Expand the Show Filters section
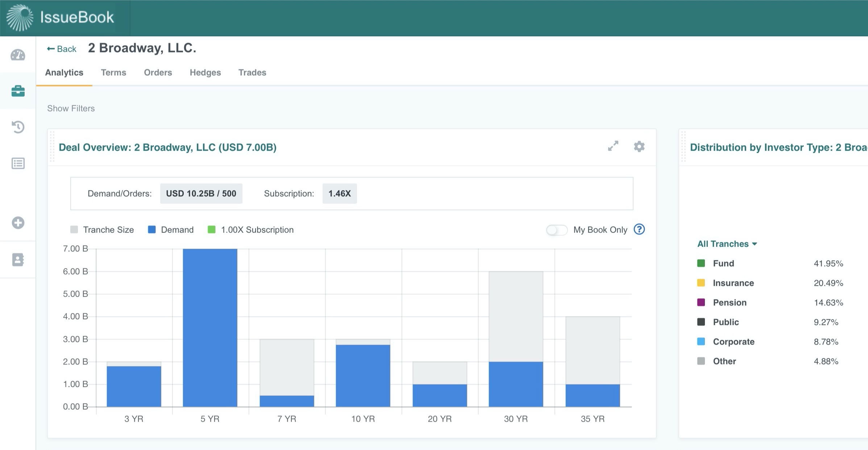868x450 pixels. pos(71,108)
